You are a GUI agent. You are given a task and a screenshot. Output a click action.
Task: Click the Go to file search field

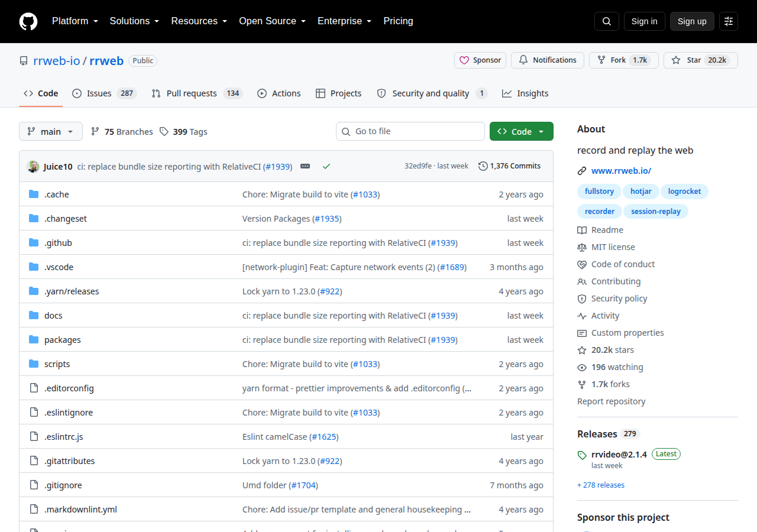coord(410,131)
